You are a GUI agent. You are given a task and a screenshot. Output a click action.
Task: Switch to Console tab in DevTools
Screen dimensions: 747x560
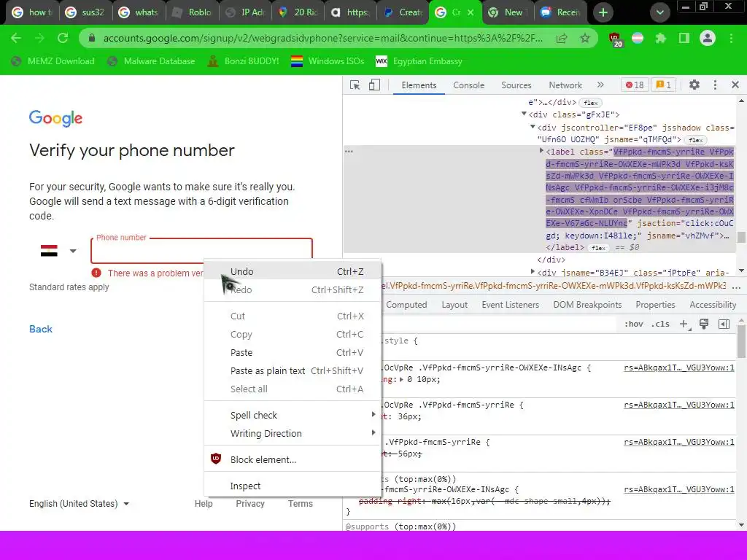469,85
